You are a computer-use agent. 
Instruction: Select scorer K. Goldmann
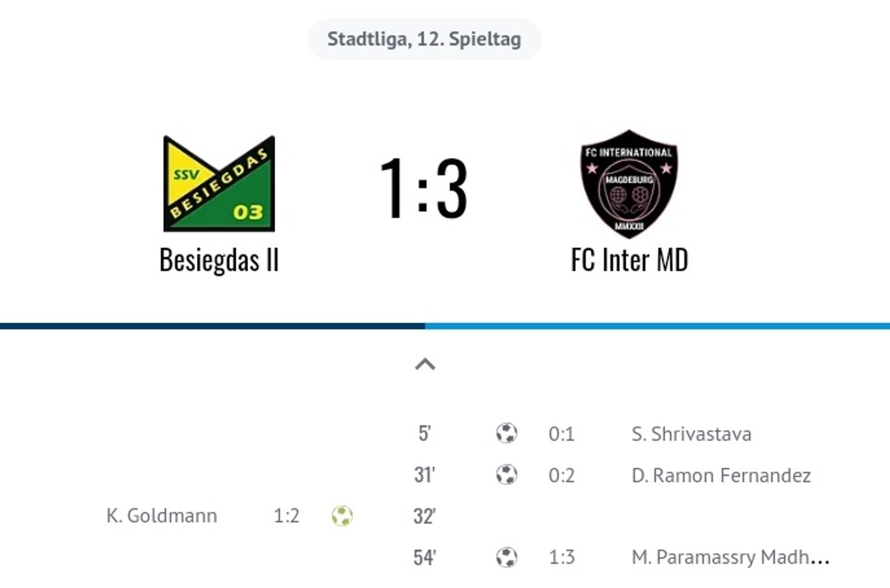pos(161,516)
